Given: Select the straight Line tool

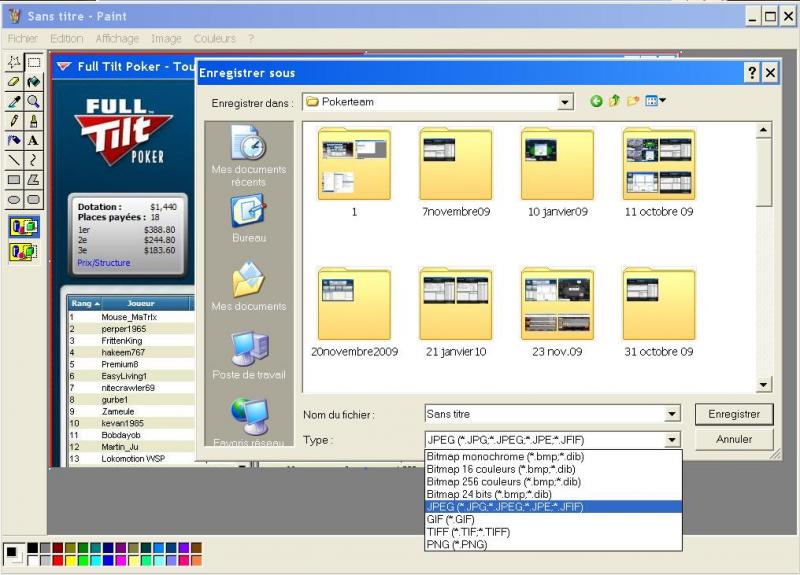Looking at the screenshot, I should pos(14,160).
